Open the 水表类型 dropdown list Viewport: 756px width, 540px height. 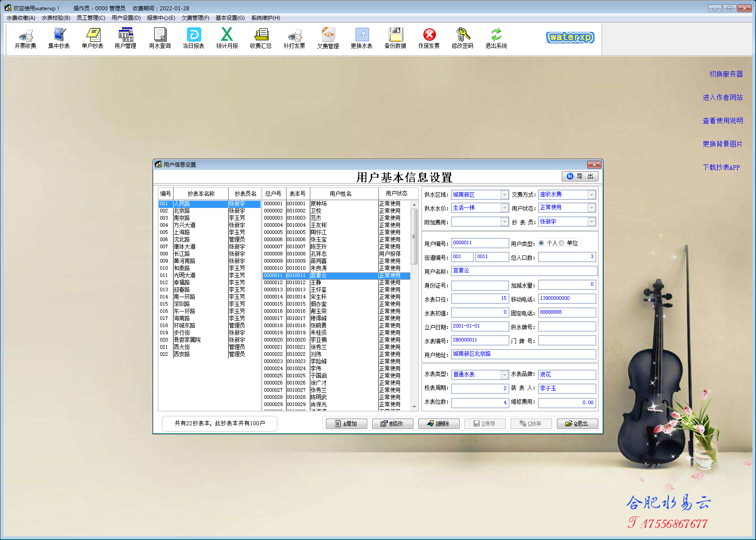tap(504, 375)
